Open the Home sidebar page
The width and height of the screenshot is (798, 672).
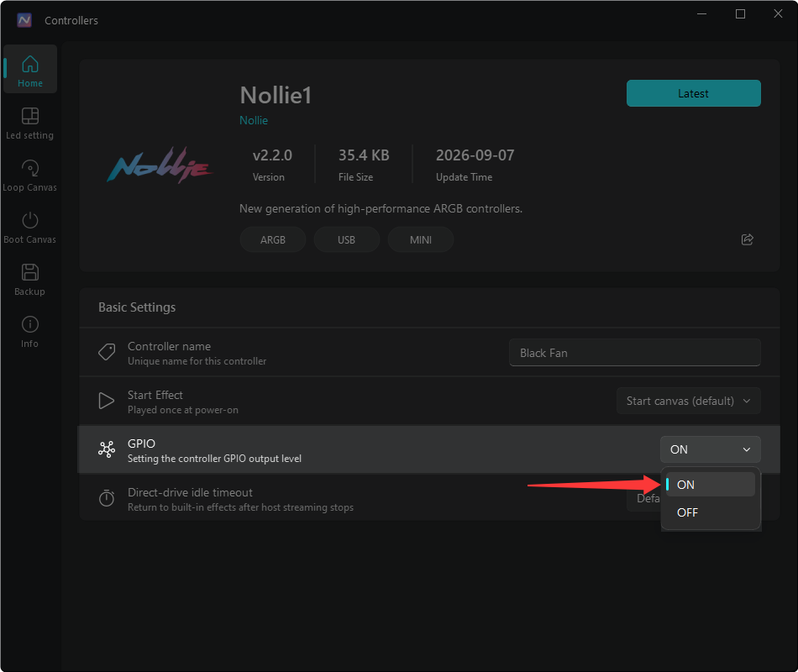30,69
